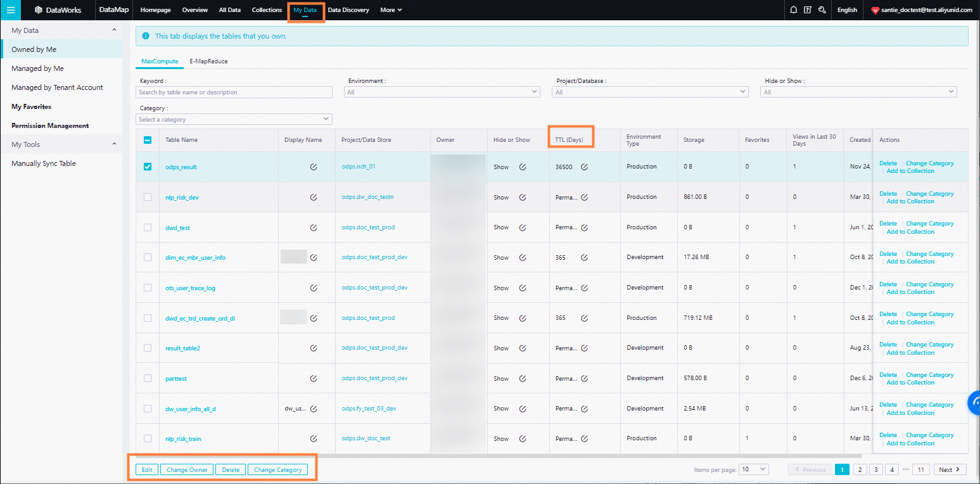Viewport: 980px width, 484px height.
Task: Open the All Data tab
Action: click(229, 10)
